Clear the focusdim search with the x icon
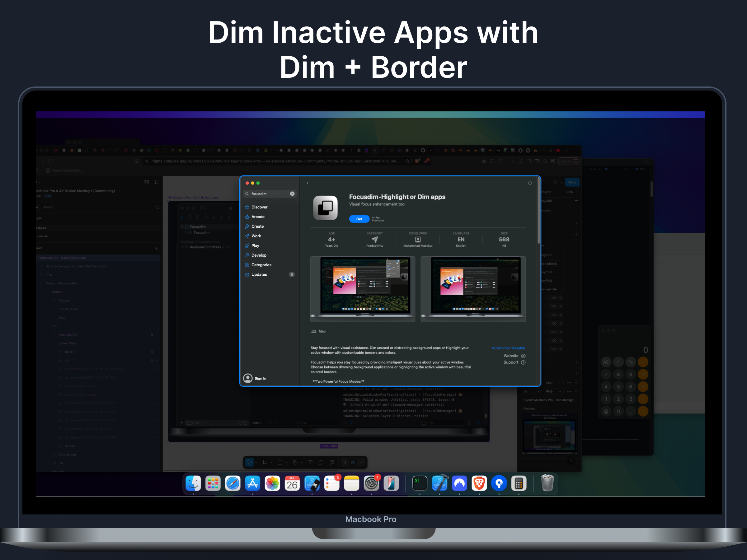747x560 pixels. (x=292, y=194)
